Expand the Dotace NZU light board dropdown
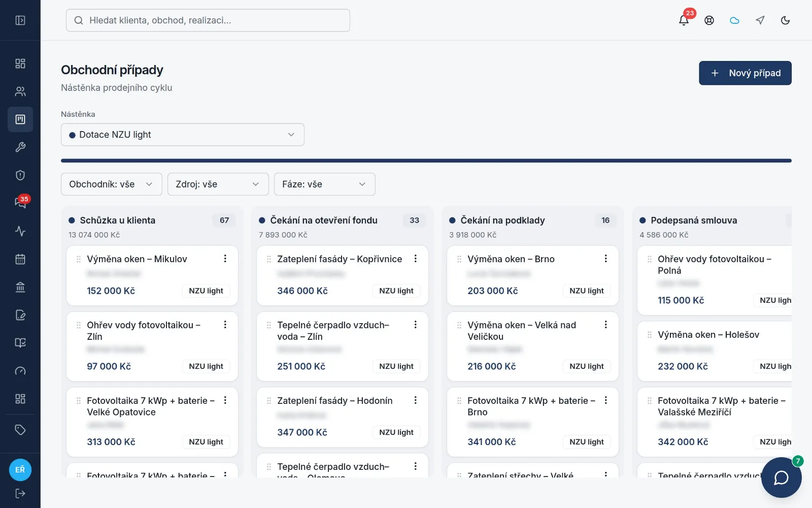 [x=183, y=135]
